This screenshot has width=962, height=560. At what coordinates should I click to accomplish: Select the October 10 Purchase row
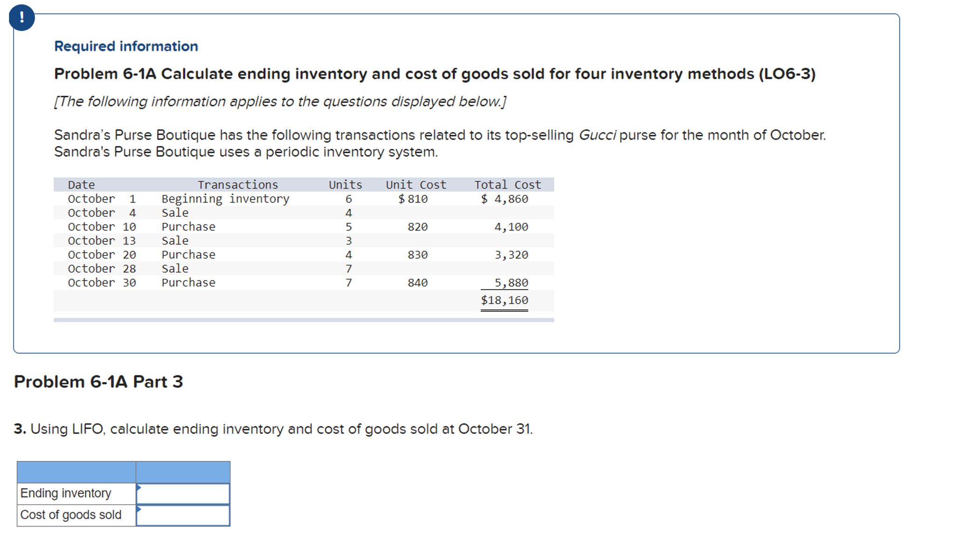[188, 227]
